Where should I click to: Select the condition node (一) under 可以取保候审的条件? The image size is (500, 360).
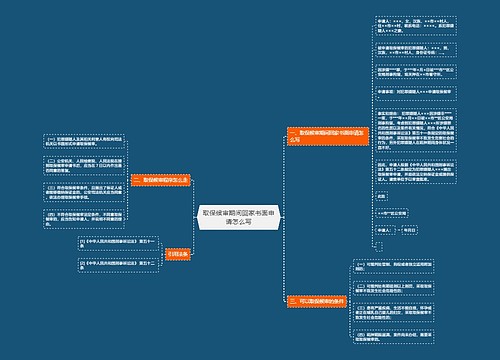pos(394,266)
